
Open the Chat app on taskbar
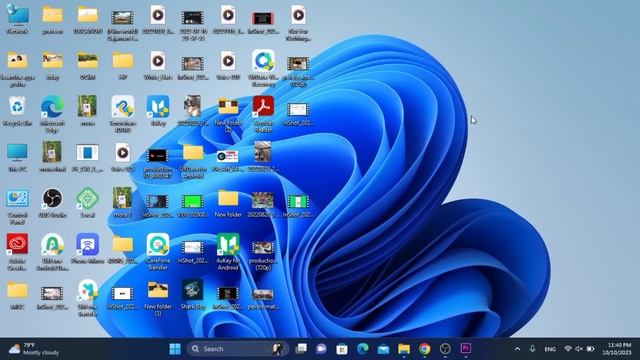click(x=322, y=349)
